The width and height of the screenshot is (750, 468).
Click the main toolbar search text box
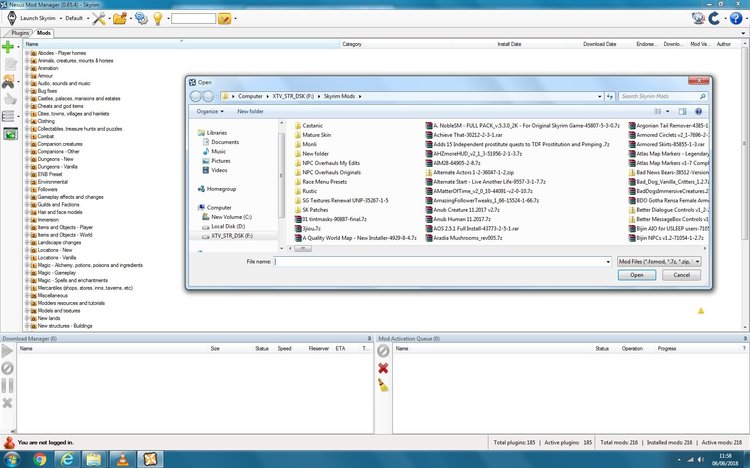194,19
